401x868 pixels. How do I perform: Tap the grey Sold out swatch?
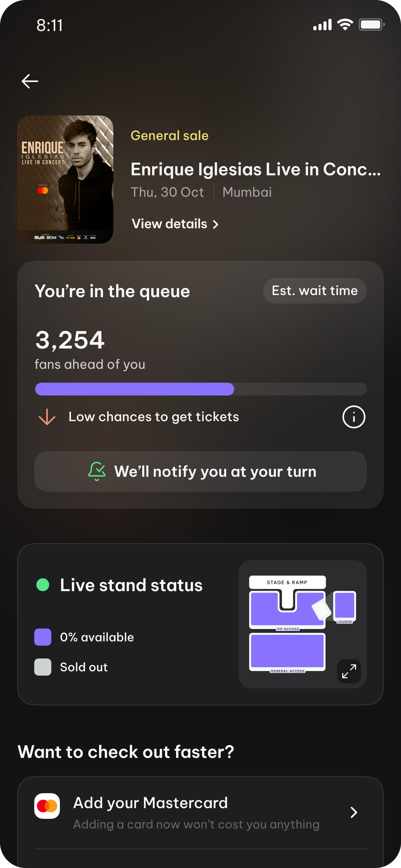[43, 667]
